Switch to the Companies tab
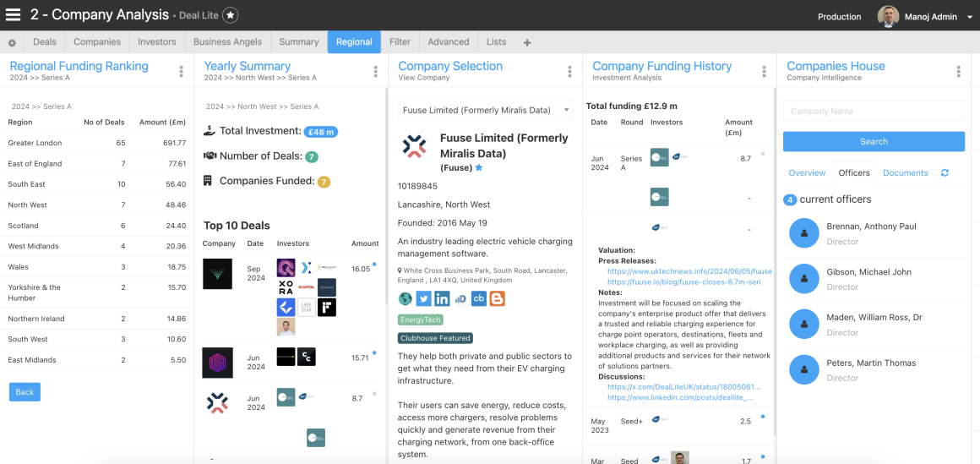The width and height of the screenshot is (980, 464). point(97,42)
